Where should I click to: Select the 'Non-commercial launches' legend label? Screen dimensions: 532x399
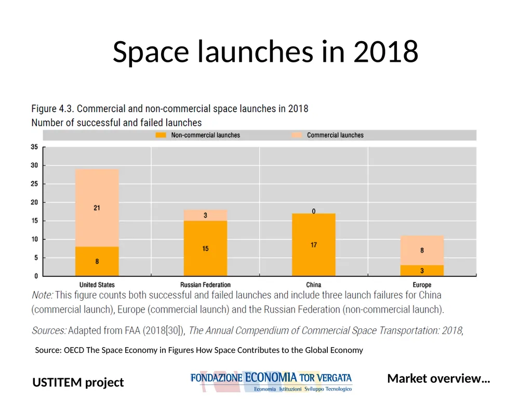205,135
